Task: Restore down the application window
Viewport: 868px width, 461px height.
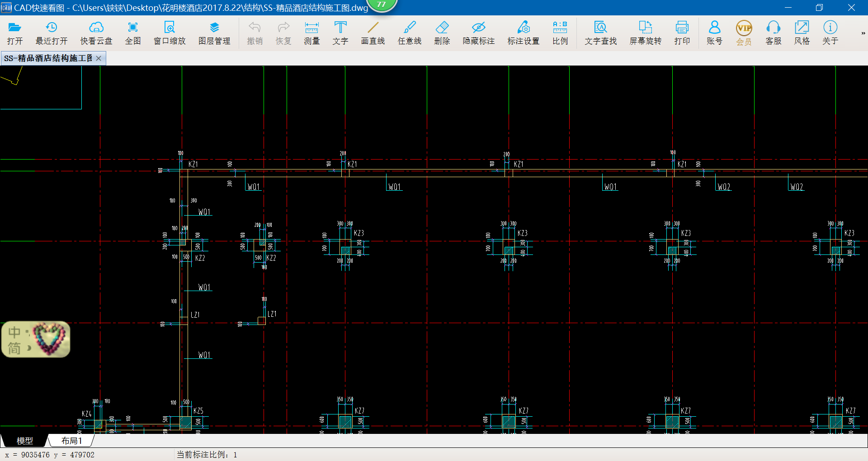Action: (819, 8)
